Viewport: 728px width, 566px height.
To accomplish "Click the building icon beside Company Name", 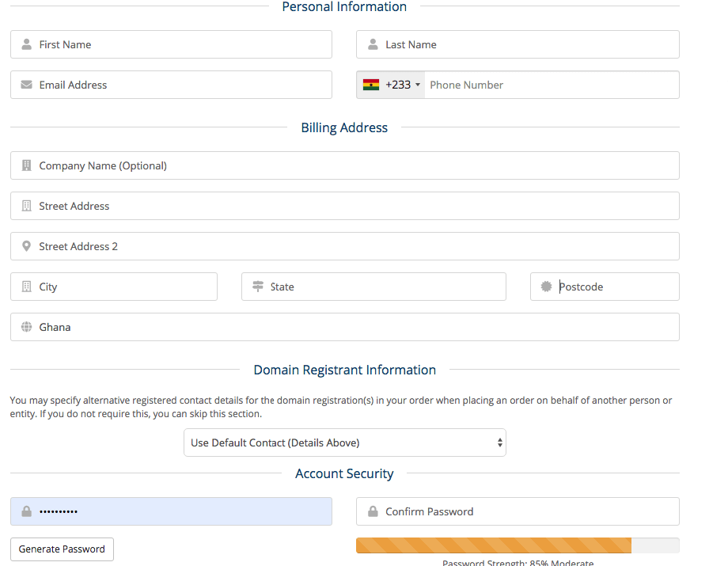I will click(x=27, y=166).
